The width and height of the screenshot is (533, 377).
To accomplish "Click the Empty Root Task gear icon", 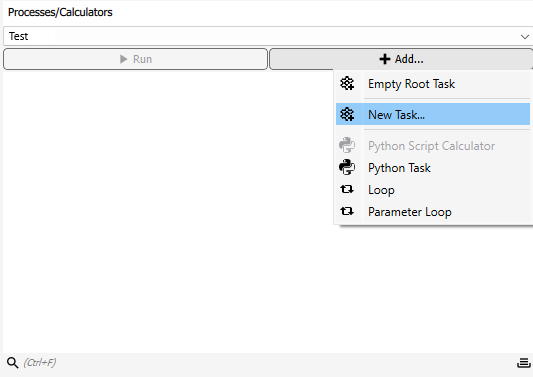I will tap(347, 84).
